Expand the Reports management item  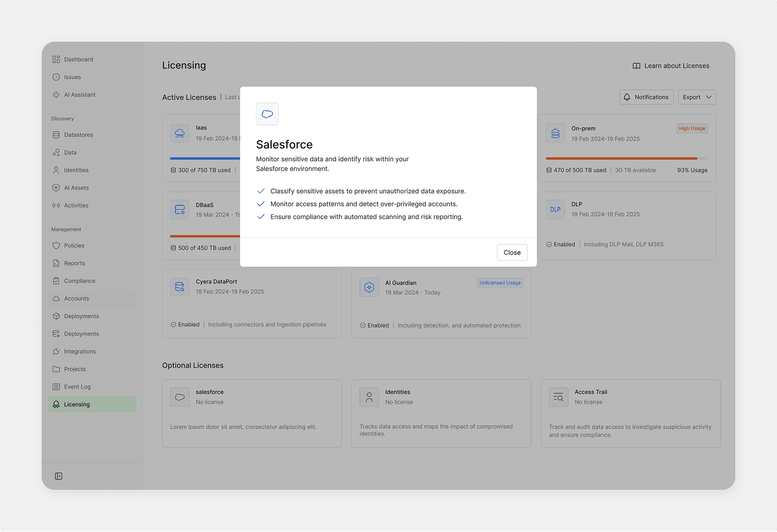tap(75, 263)
